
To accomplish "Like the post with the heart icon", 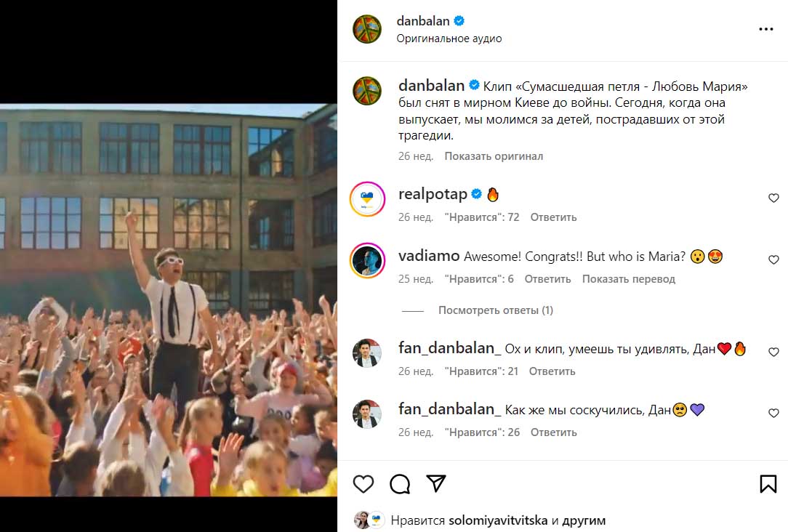I will [x=363, y=484].
